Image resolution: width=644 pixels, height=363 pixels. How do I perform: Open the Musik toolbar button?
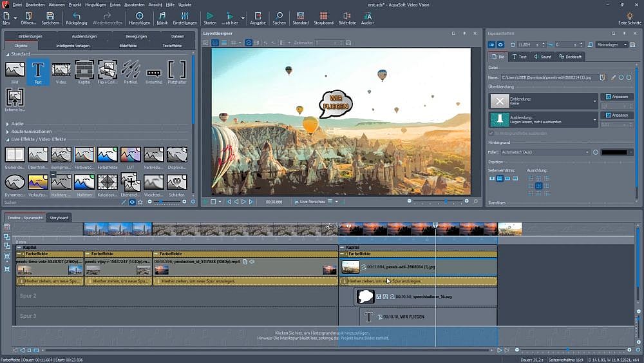(162, 17)
